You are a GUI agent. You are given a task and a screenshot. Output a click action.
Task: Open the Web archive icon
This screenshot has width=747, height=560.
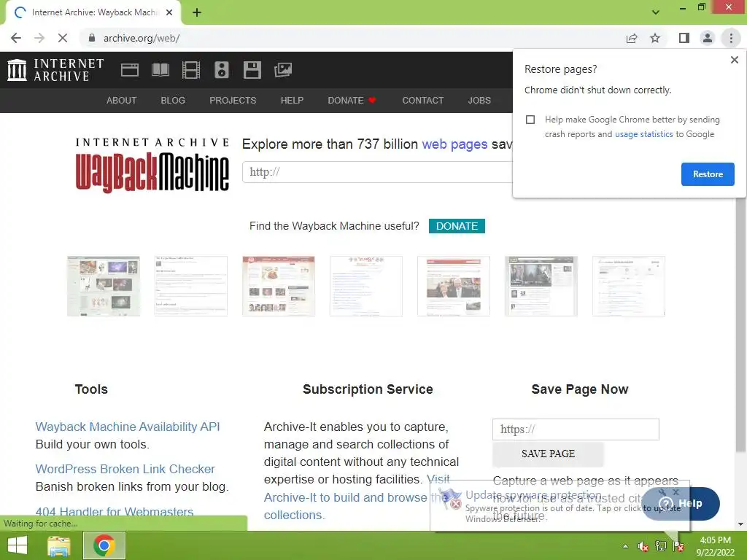(130, 70)
